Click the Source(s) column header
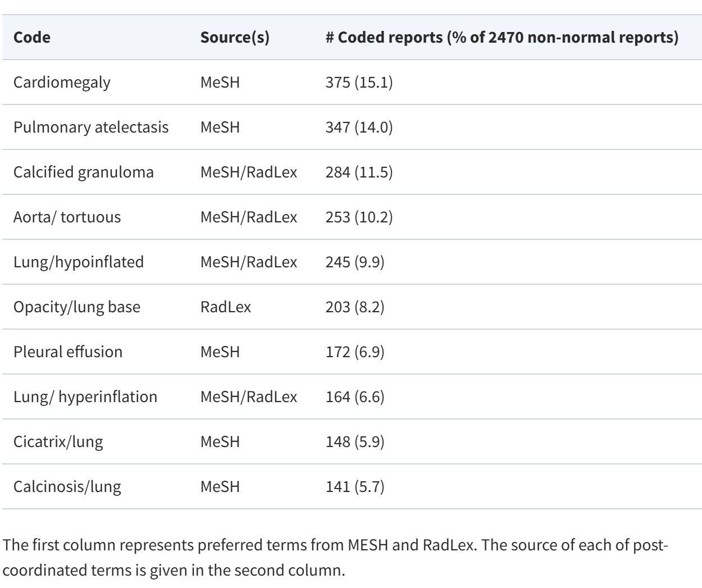Viewport: 702px width, 588px height. click(235, 38)
